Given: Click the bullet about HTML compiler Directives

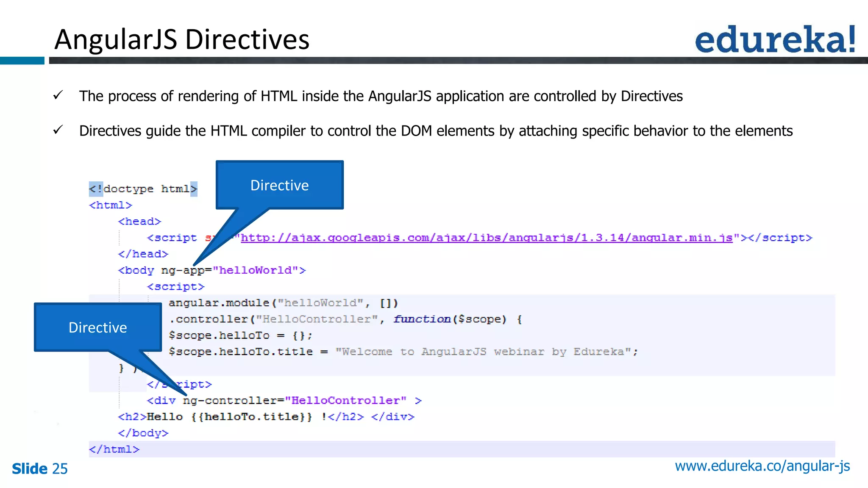Looking at the screenshot, I should (435, 131).
